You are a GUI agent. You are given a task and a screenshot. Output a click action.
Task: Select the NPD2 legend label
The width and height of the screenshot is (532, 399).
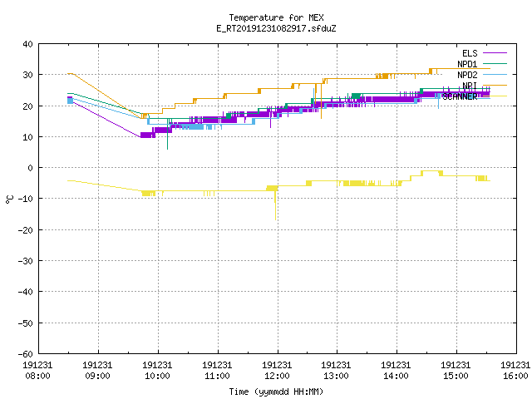pyautogui.click(x=467, y=75)
